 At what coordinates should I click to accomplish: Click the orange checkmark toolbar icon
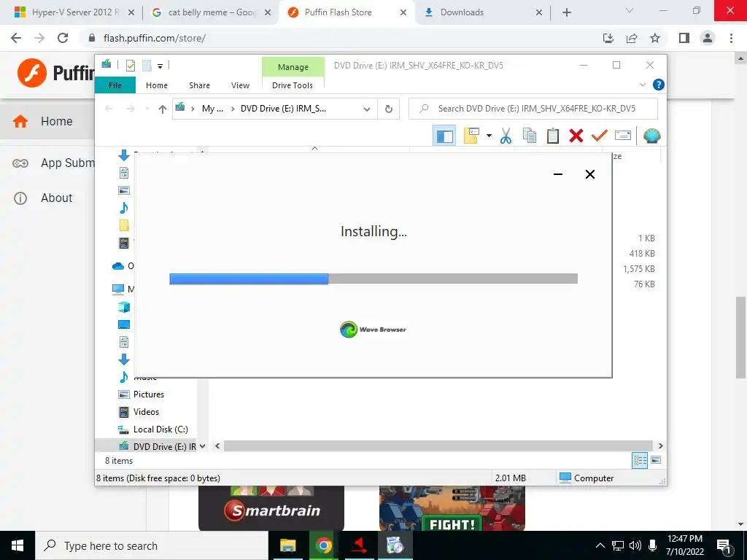click(600, 136)
